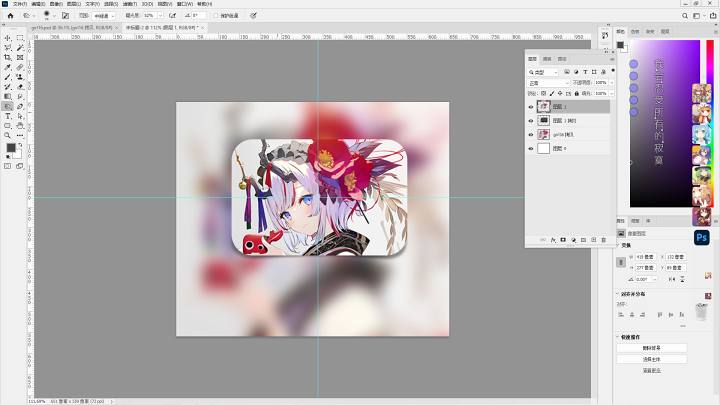Toggle lock all for the layer
This screenshot has width=720, height=405.
(577, 93)
